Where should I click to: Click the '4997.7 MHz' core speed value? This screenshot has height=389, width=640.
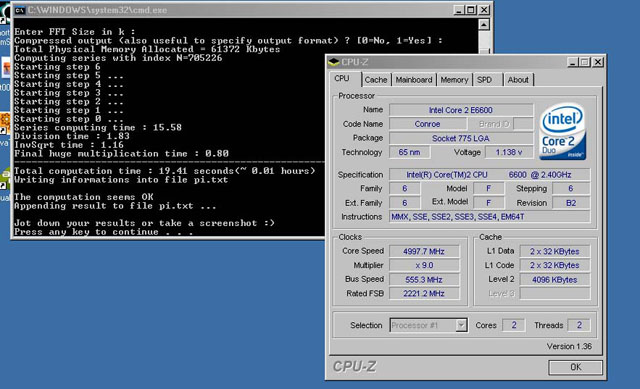pos(424,251)
